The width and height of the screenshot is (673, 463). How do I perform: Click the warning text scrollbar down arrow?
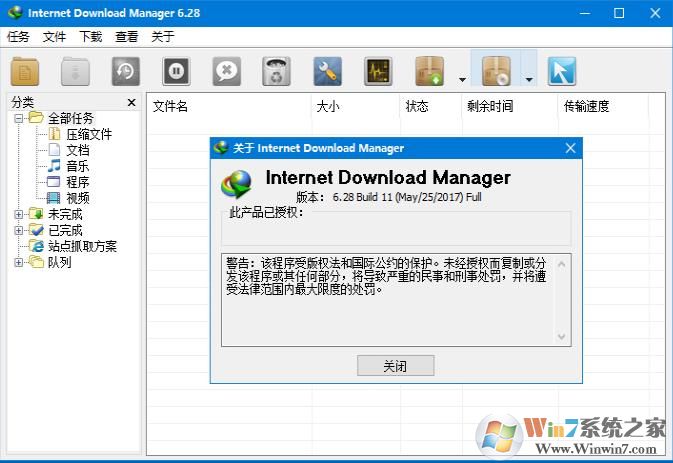pos(563,338)
